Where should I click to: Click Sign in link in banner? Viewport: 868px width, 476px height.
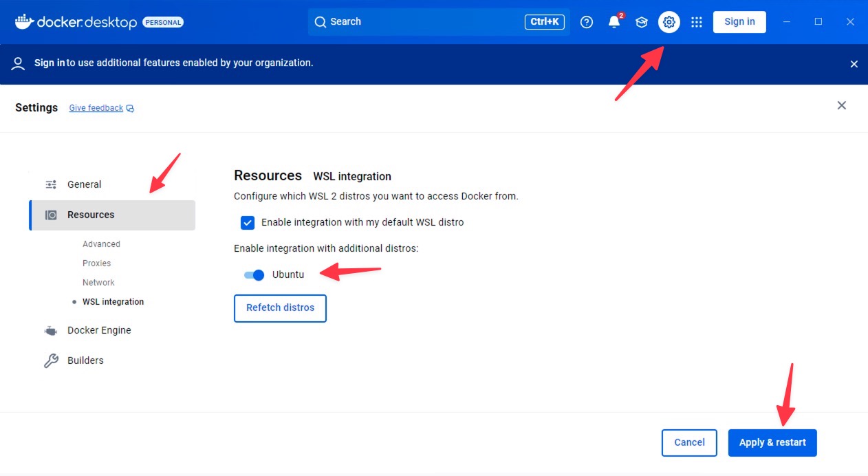pos(50,63)
